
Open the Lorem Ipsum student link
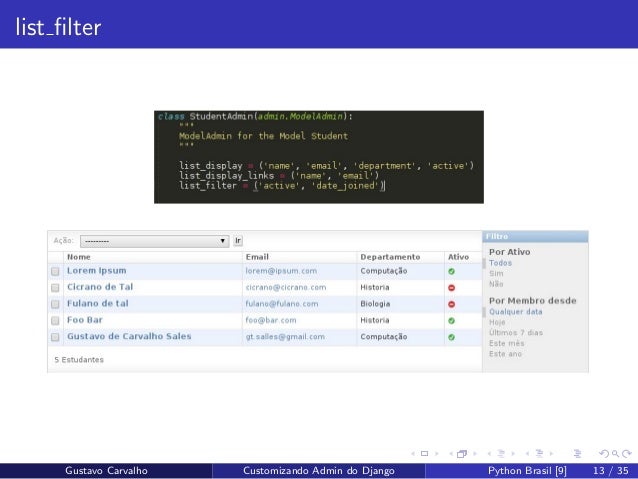point(97,271)
